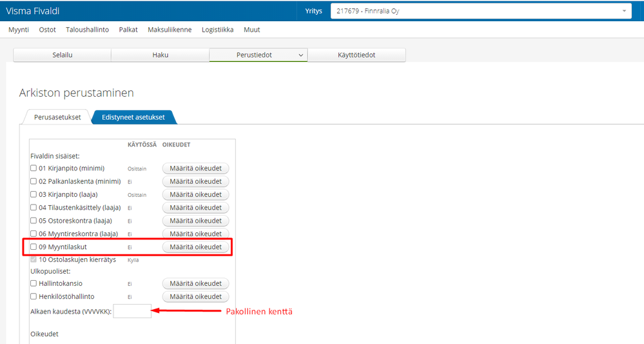Switch to the Haku tab
Image resolution: width=644 pixels, height=344 pixels.
click(x=160, y=55)
